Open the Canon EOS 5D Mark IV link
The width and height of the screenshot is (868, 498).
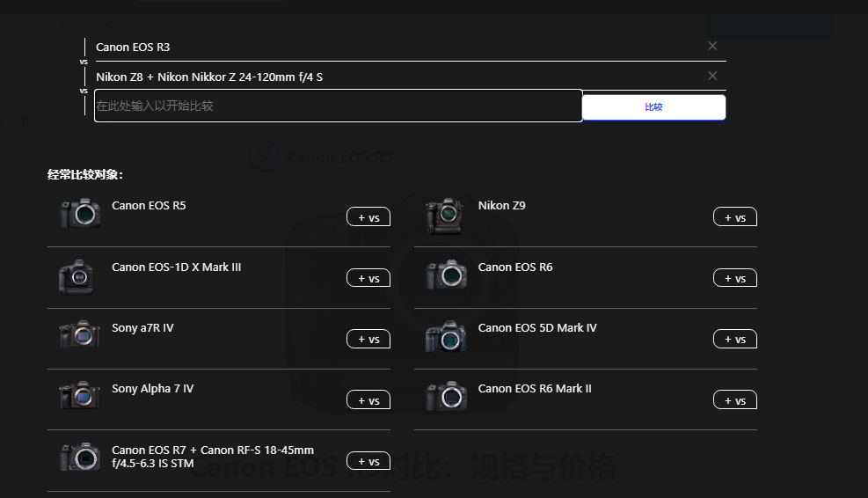536,327
